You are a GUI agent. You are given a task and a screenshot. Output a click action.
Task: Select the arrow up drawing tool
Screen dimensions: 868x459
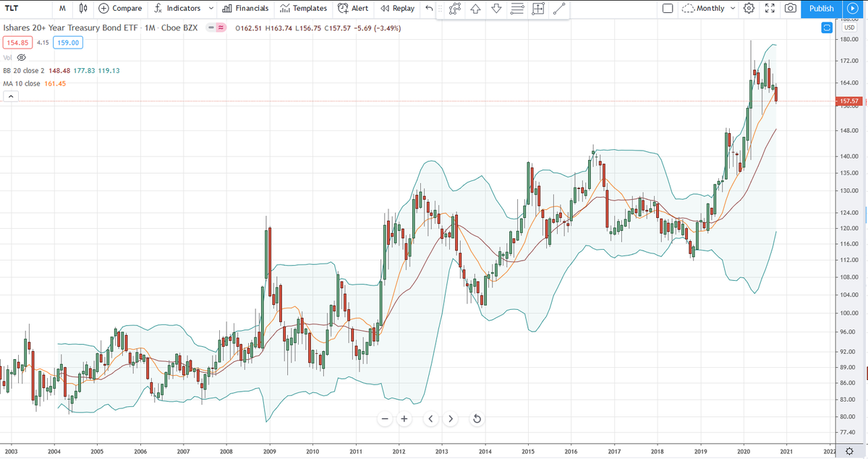pyautogui.click(x=475, y=9)
